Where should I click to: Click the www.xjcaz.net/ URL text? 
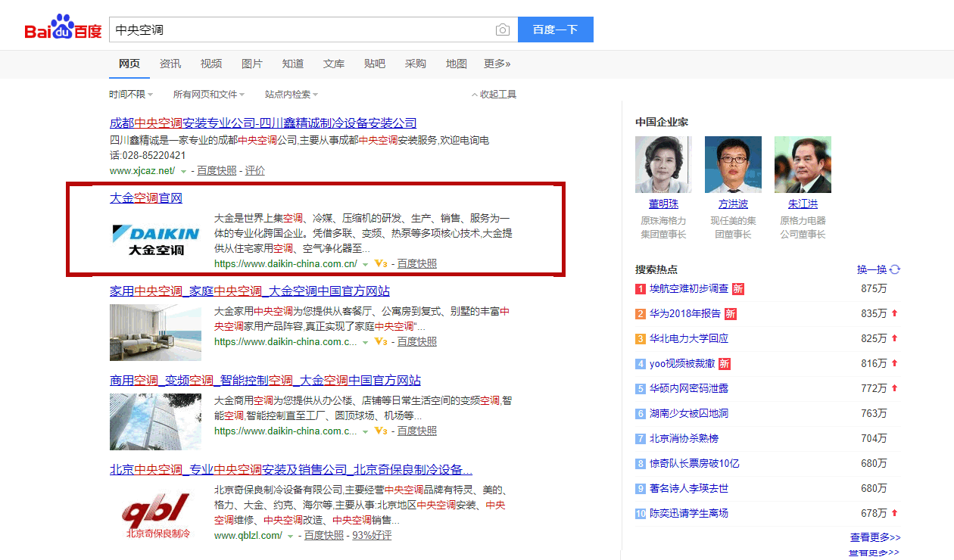(142, 171)
